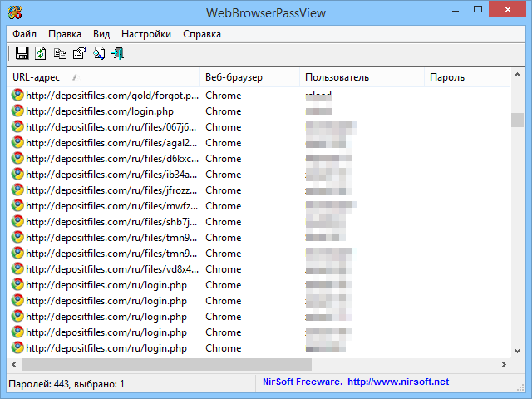Click the Exit door toolbar icon
The width and height of the screenshot is (532, 399).
118,53
